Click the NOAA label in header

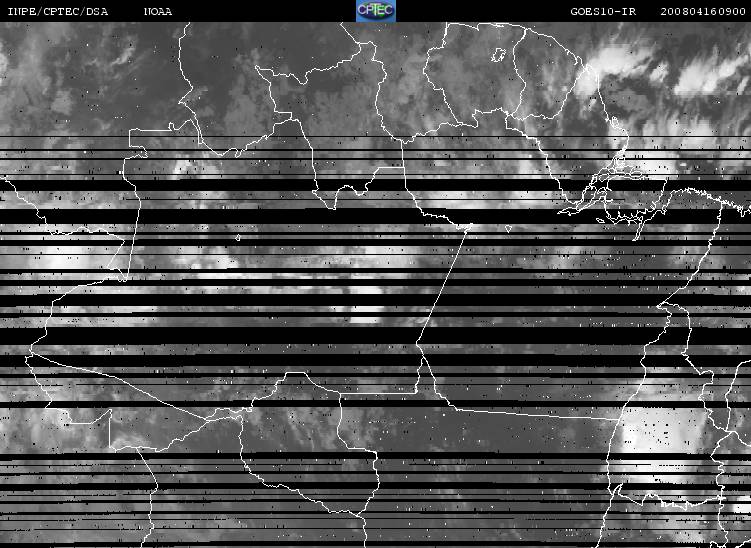click(158, 11)
